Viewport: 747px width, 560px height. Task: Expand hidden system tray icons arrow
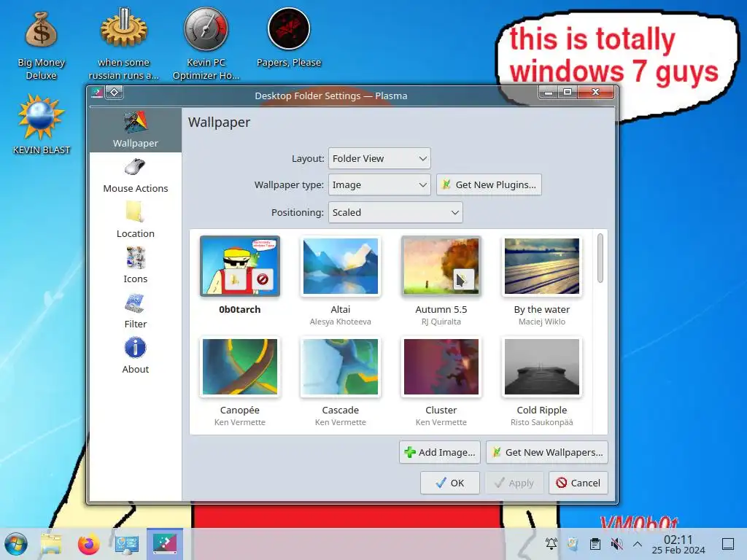tap(638, 544)
